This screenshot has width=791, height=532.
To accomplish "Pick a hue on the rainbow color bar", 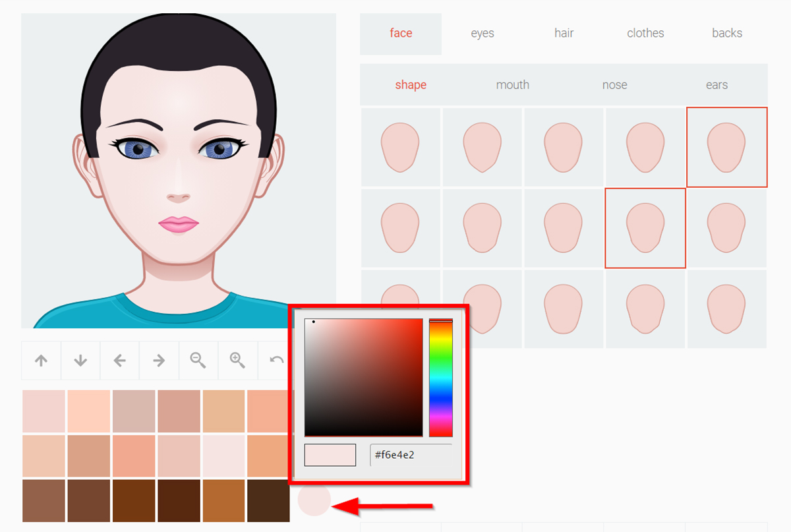I will [440, 376].
